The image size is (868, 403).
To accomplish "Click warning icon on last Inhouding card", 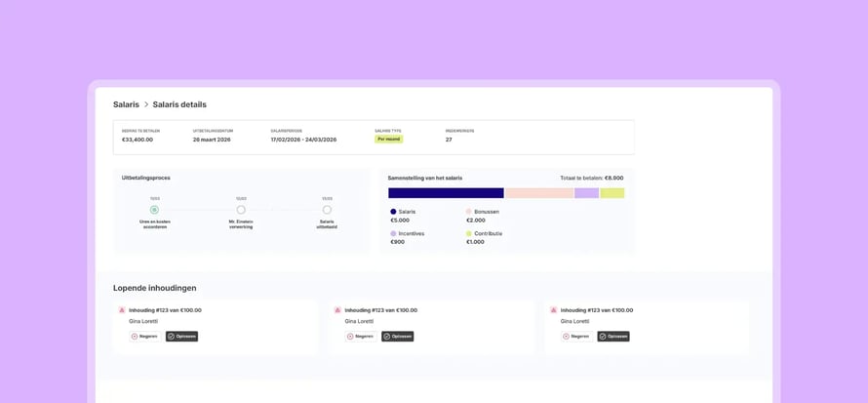I will pos(554,310).
